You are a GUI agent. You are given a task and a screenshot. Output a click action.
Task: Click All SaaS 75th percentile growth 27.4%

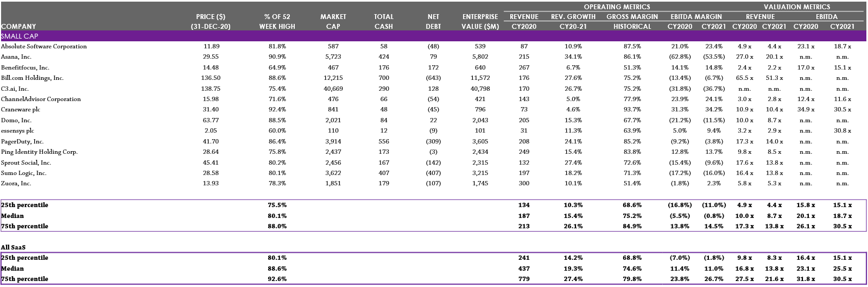[573, 279]
